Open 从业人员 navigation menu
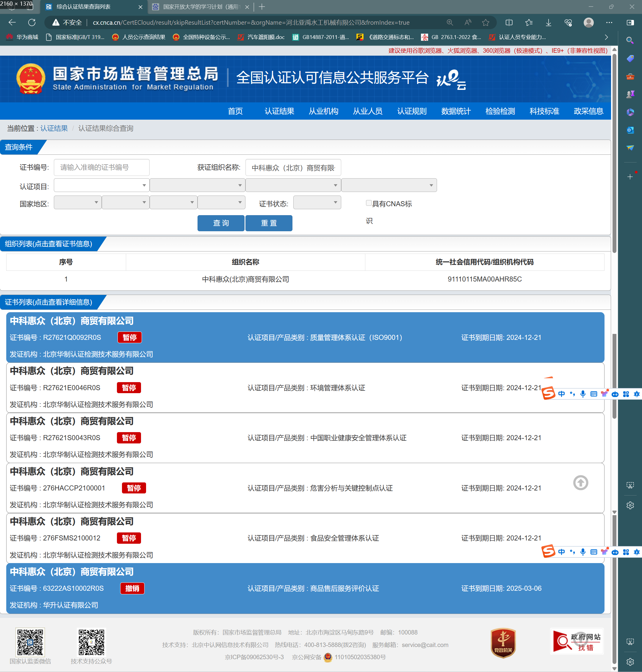This screenshot has height=672, width=642. [367, 111]
